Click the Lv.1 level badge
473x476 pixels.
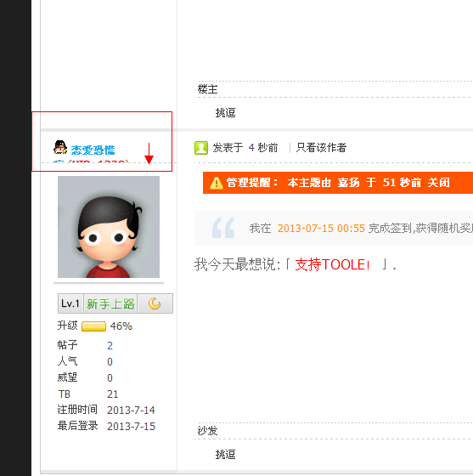tap(70, 303)
